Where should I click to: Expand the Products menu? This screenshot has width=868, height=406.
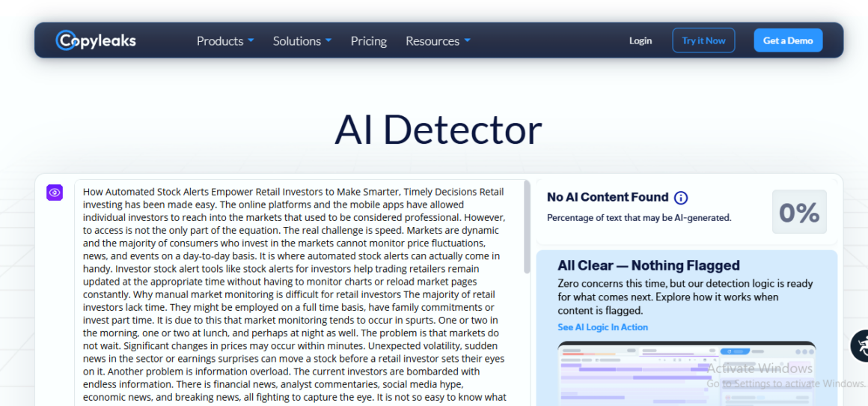[x=225, y=41]
